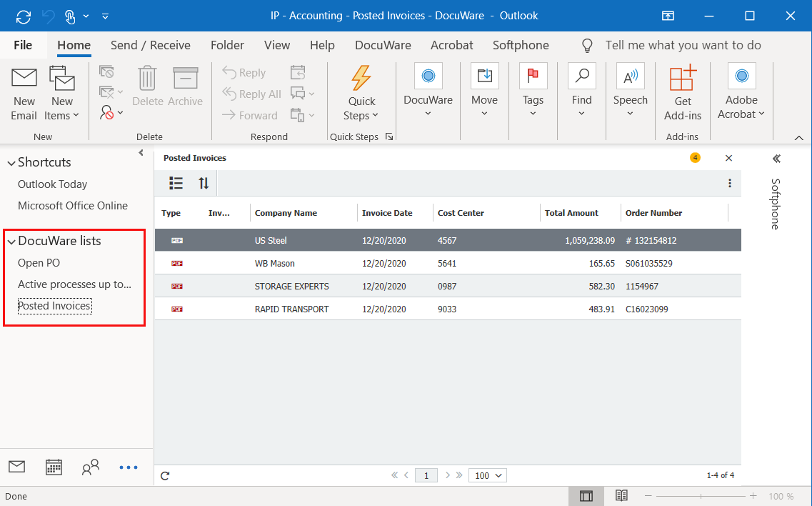Adjust the zoom slider in status bar
The image size is (812, 506).
701,496
